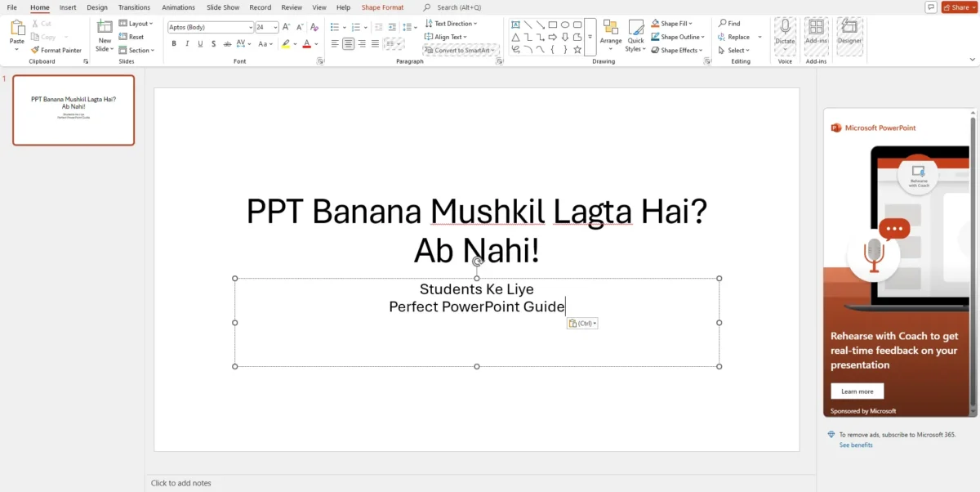Open the Text Direction dropdown

coord(452,23)
